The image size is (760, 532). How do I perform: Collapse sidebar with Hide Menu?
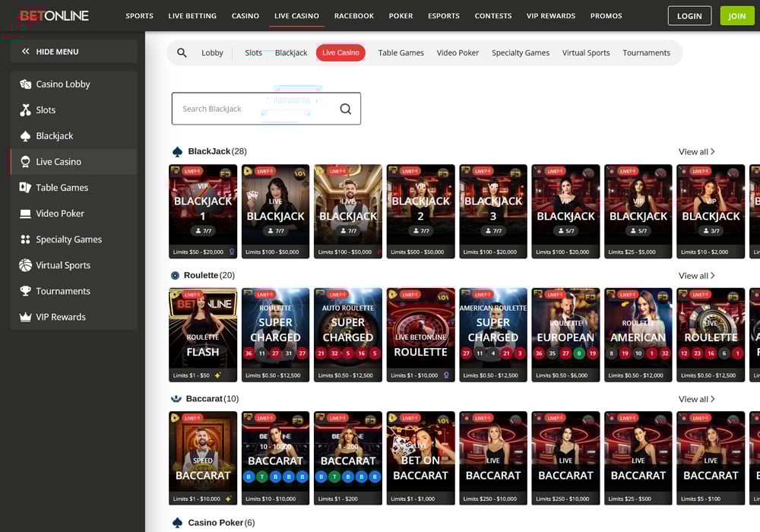click(x=50, y=52)
